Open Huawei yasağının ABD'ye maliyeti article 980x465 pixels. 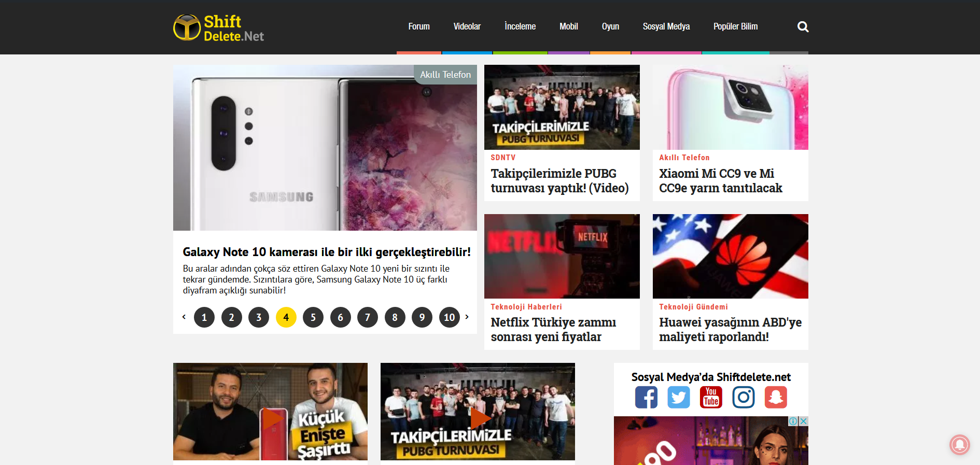(x=730, y=330)
